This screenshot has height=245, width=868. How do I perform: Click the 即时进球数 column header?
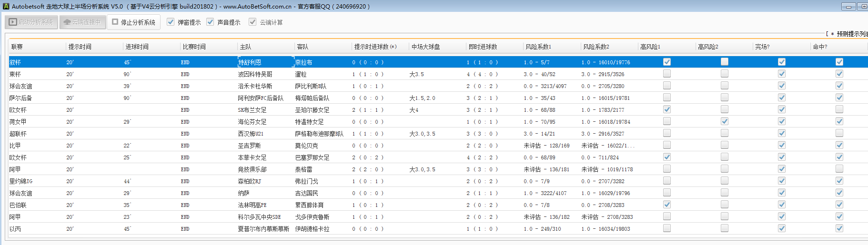[x=483, y=47]
